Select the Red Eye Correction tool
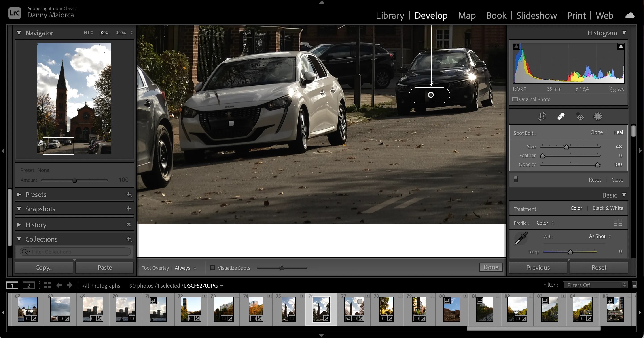This screenshot has width=644, height=338. (580, 116)
